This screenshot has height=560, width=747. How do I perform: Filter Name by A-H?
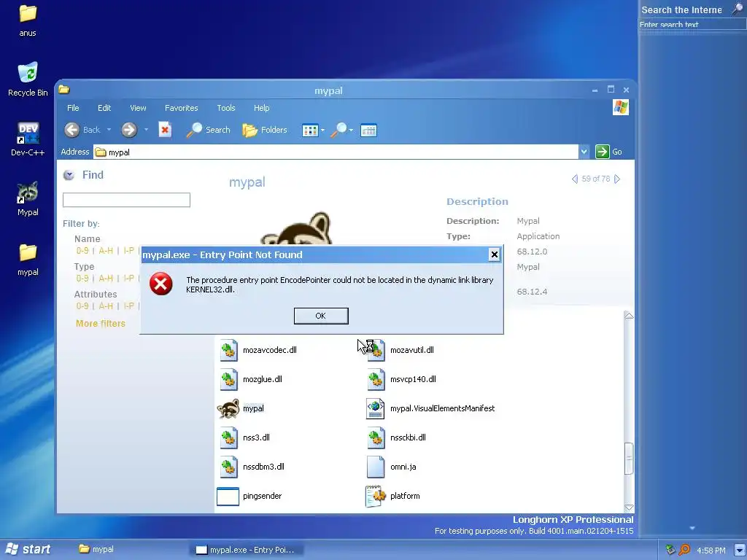(106, 251)
